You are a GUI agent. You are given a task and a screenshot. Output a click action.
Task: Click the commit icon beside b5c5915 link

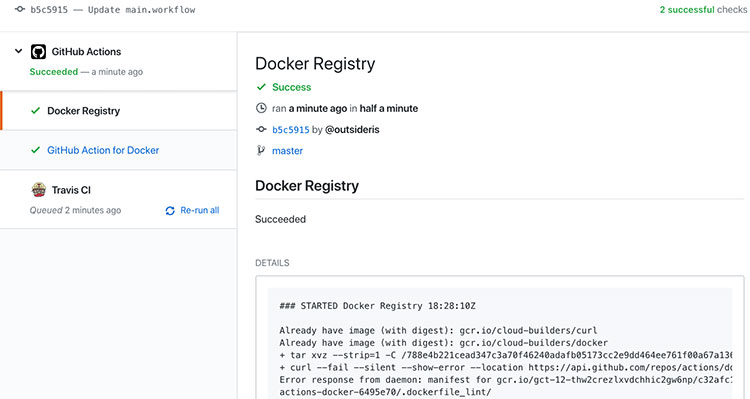(261, 129)
